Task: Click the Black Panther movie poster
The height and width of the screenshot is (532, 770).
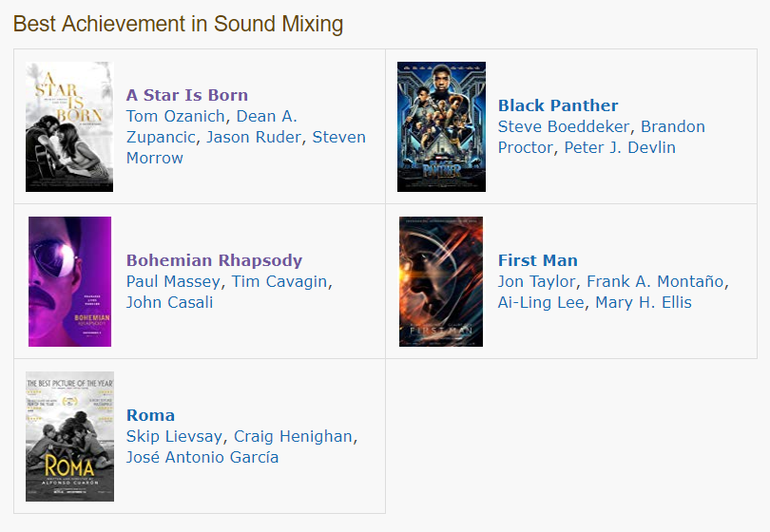Action: coord(441,126)
